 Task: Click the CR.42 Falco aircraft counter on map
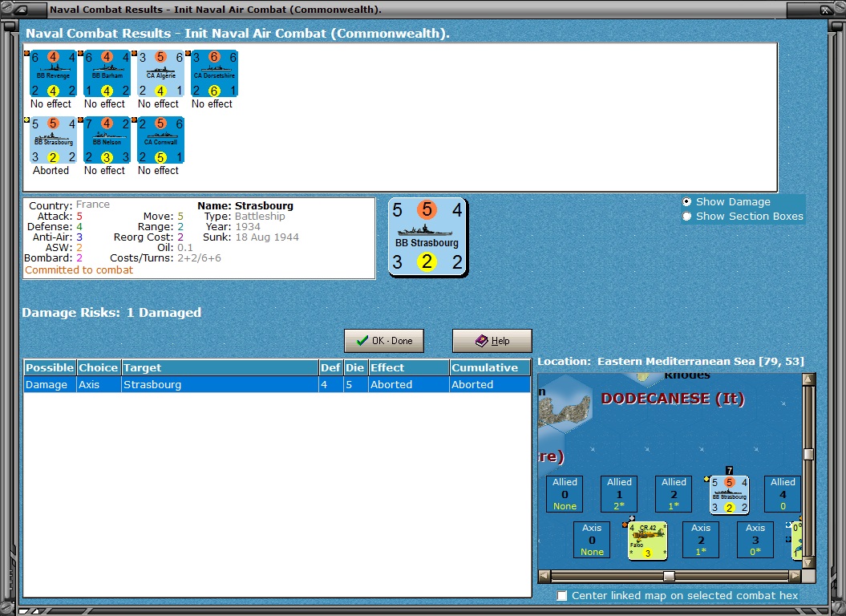click(x=648, y=541)
